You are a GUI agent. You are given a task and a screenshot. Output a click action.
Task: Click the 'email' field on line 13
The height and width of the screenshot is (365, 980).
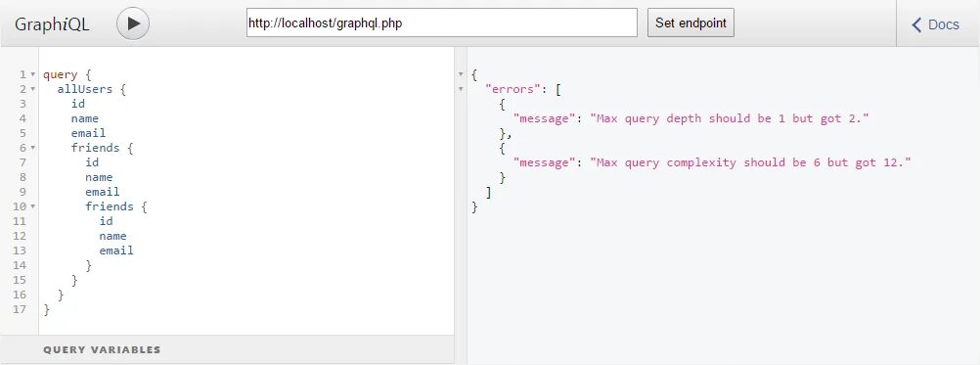pos(116,251)
